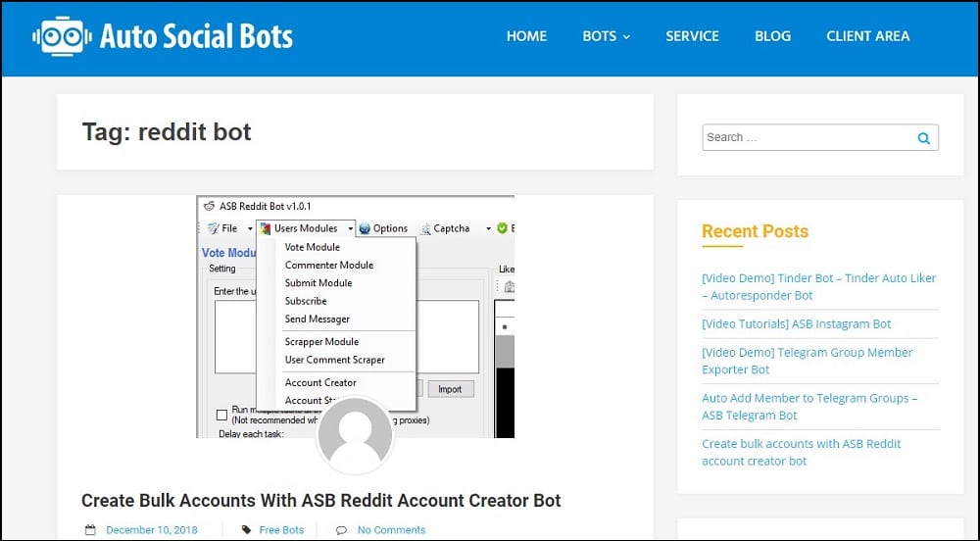The height and width of the screenshot is (541, 980).
Task: Open the HOME navigation item
Action: (526, 36)
